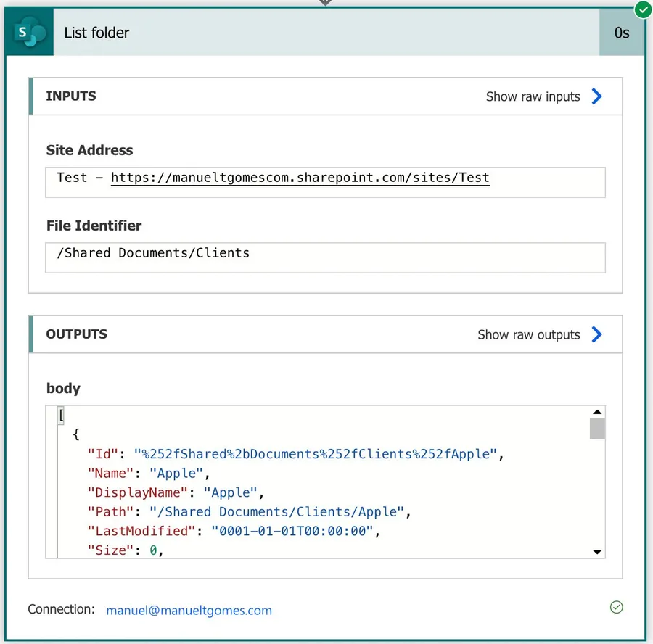Click the 0s duration badge
Screen dimensions: 653x644
622,33
